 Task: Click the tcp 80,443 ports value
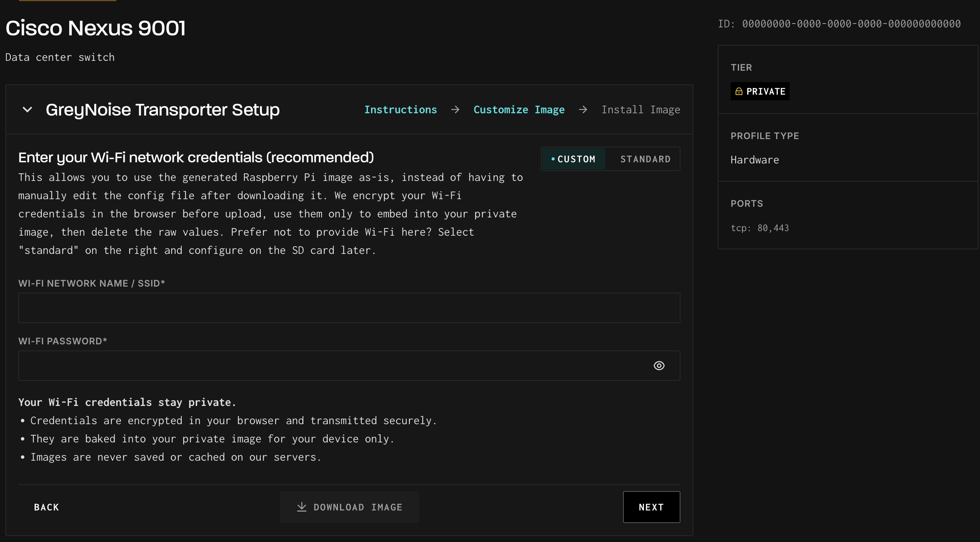[x=760, y=228]
